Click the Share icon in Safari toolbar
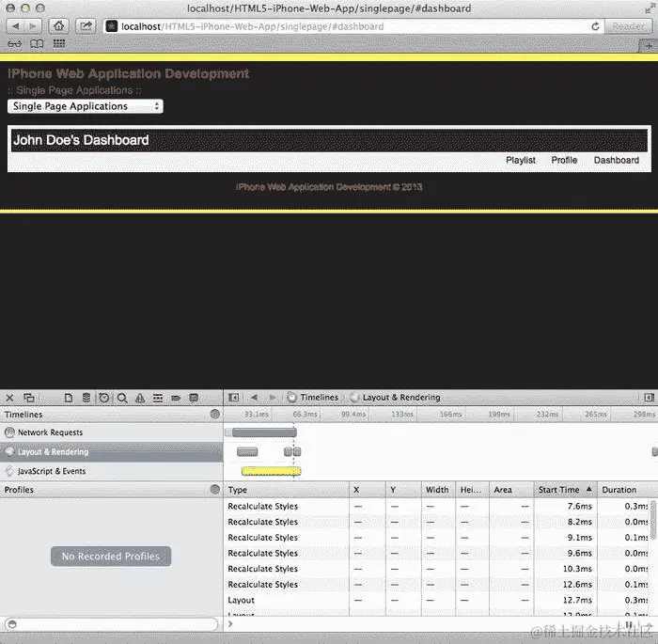Image resolution: width=658 pixels, height=644 pixels. coord(86,26)
